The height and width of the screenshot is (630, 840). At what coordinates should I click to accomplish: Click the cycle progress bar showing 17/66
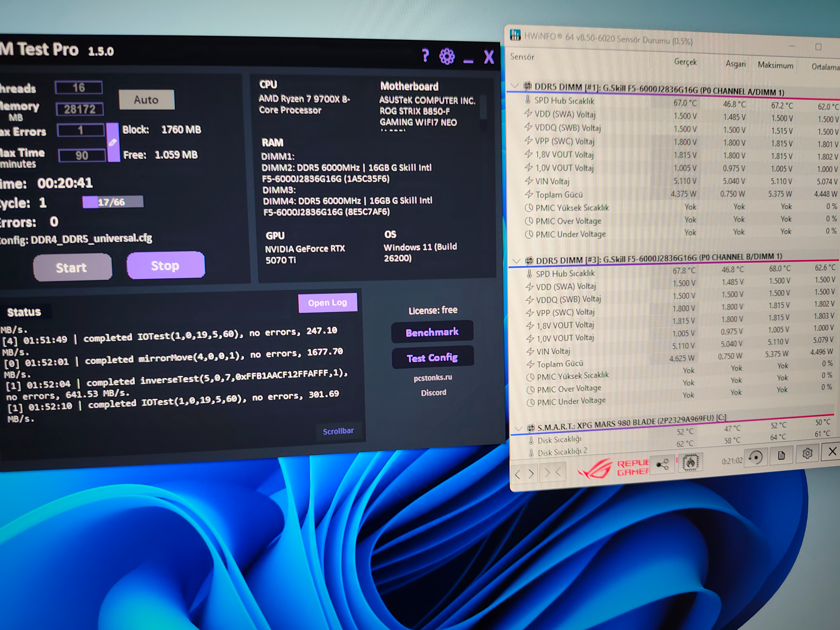[x=113, y=202]
